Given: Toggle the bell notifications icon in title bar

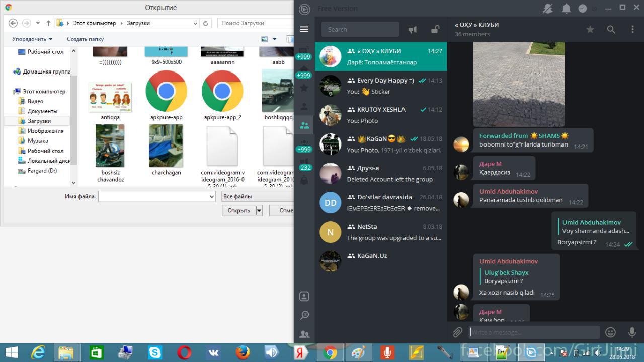Looking at the screenshot, I should tap(566, 9).
